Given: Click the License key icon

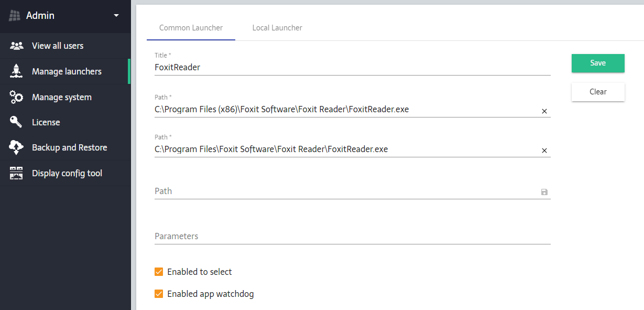Looking at the screenshot, I should [17, 122].
